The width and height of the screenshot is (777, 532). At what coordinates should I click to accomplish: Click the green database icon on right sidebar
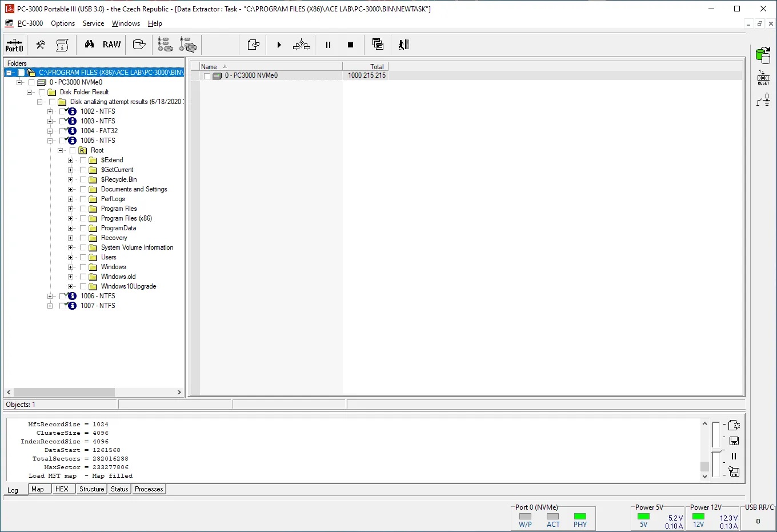click(763, 55)
